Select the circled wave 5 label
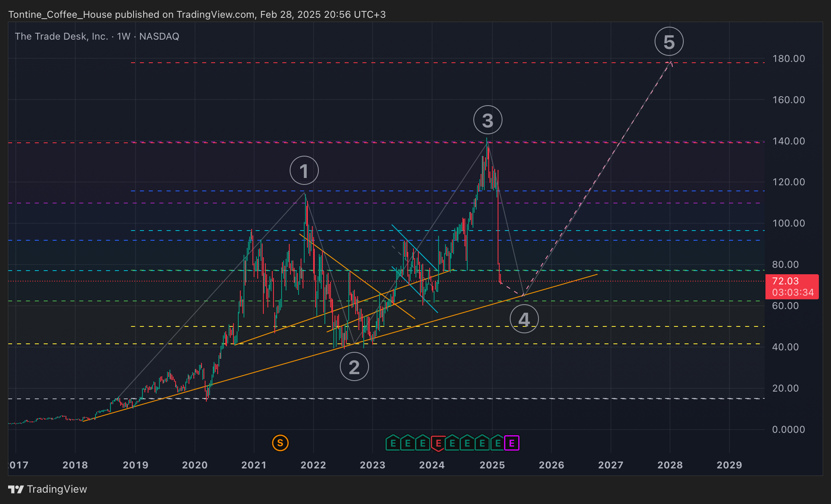Viewport: 831px width, 504px height. [x=669, y=41]
